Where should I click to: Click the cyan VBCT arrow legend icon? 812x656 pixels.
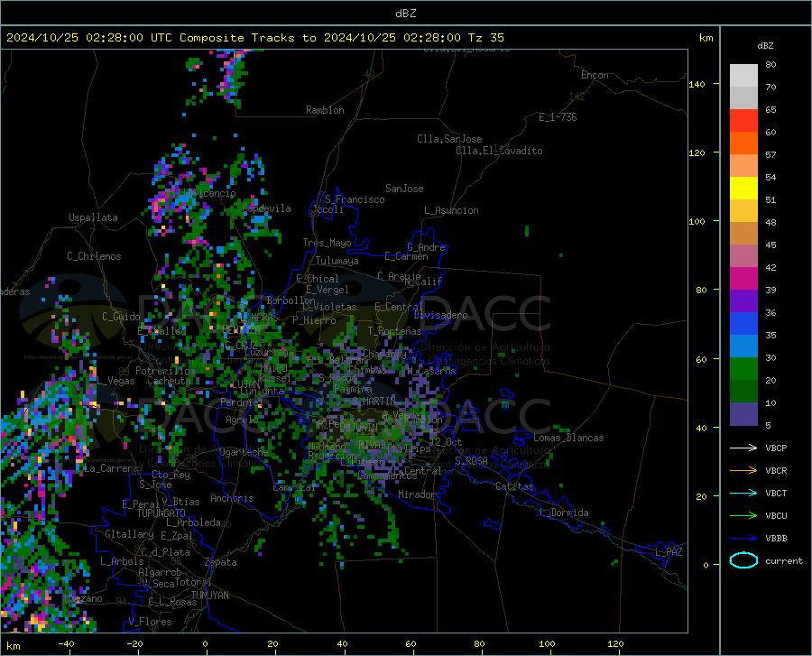tap(743, 493)
